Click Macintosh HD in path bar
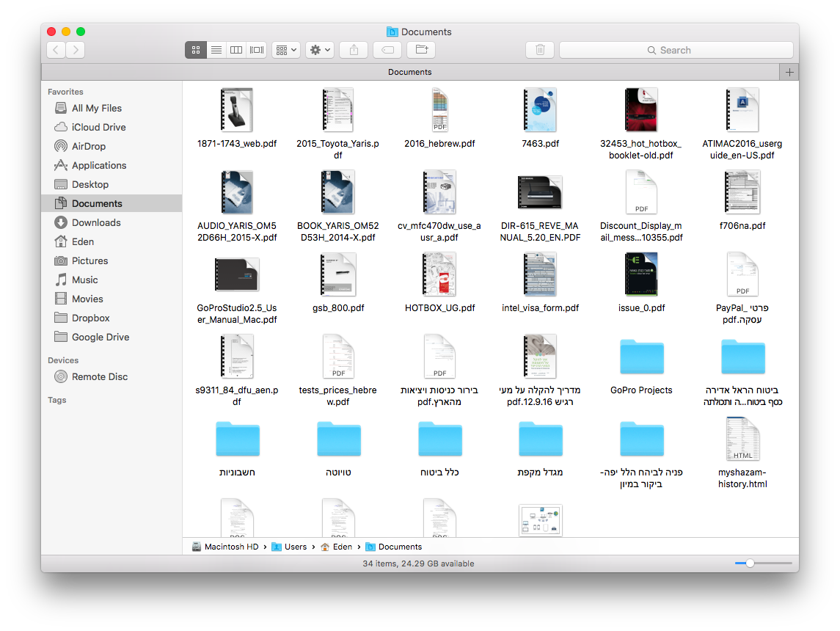The height and width of the screenshot is (631, 840). point(225,547)
